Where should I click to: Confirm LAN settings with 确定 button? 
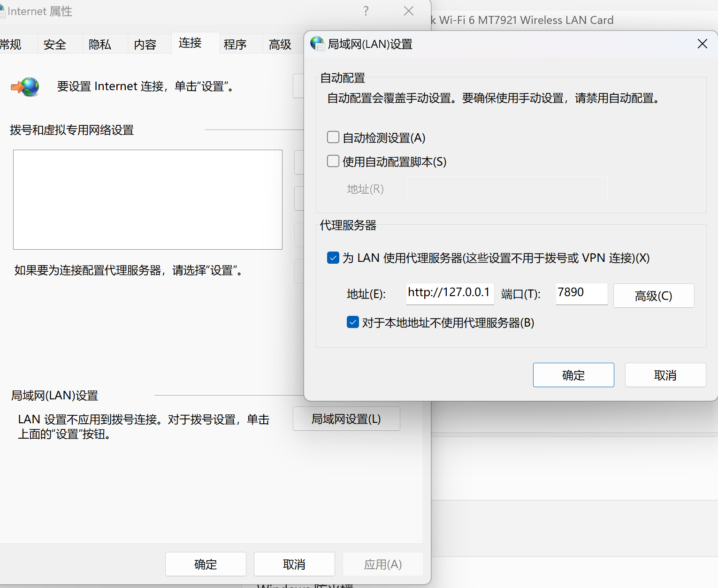[573, 375]
